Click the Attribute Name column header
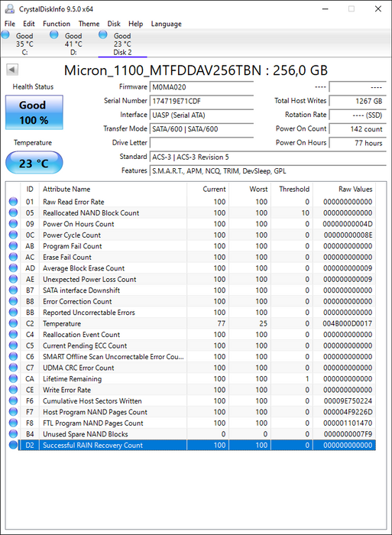 [113, 189]
